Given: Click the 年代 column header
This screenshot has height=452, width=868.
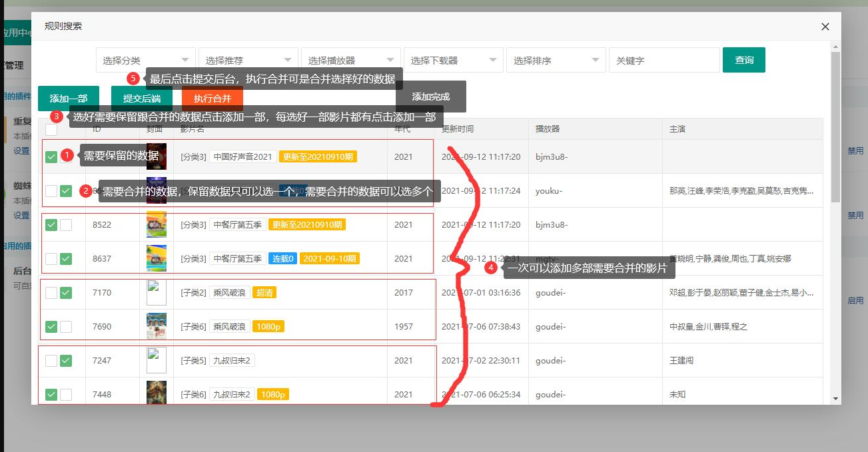Looking at the screenshot, I should [402, 129].
